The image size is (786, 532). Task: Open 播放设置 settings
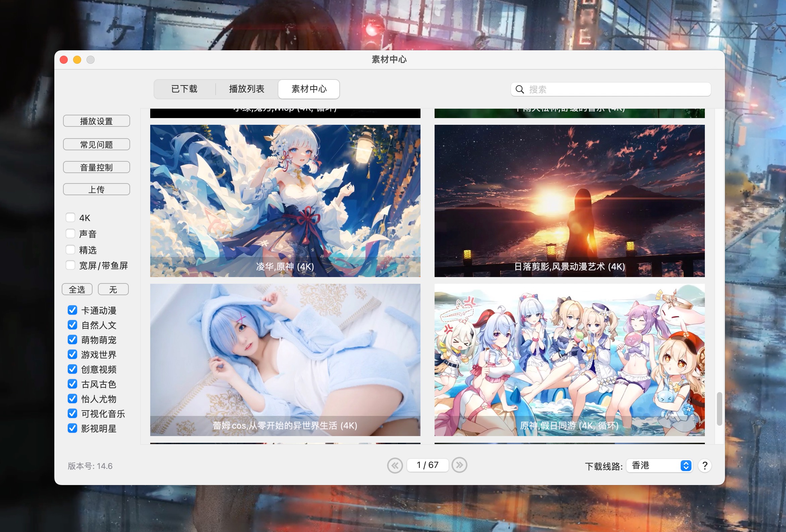point(96,121)
